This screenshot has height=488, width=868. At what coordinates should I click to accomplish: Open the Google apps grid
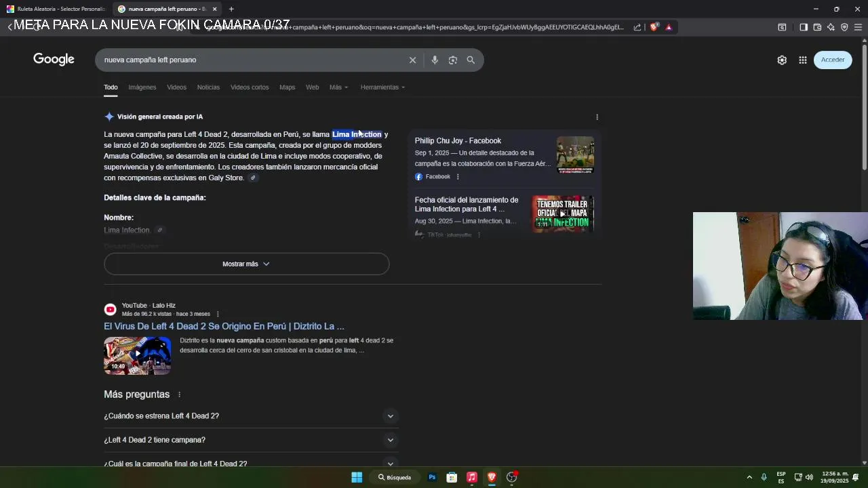click(803, 60)
